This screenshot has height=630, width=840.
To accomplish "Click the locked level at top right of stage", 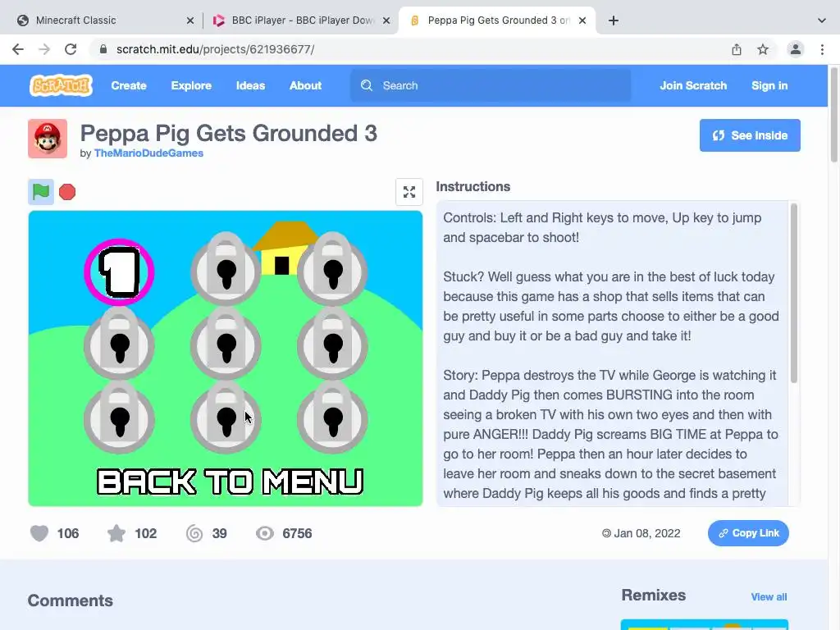I will click(x=332, y=269).
